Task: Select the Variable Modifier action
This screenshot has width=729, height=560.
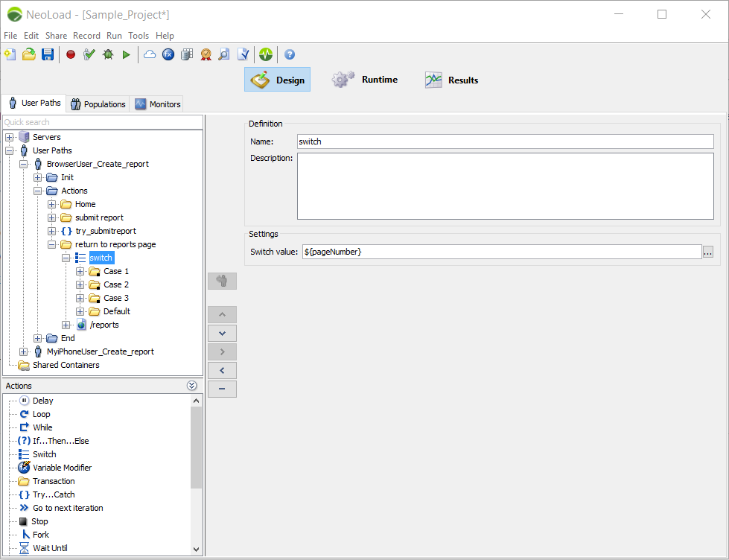Action: point(62,468)
